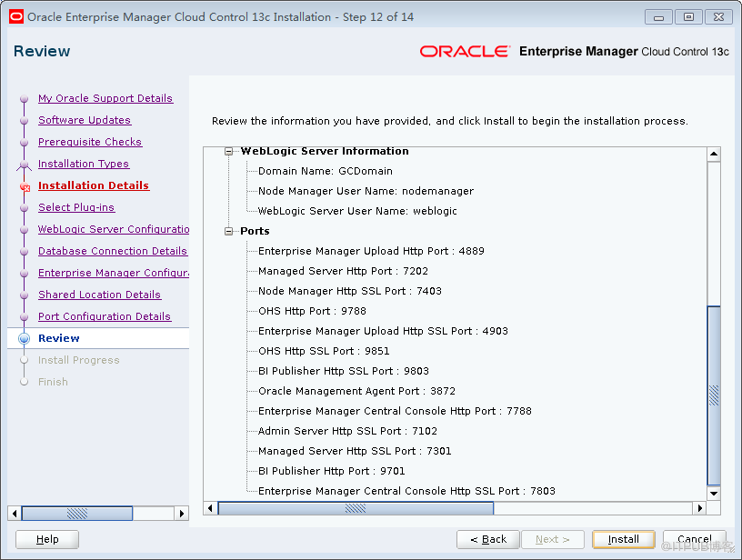The height and width of the screenshot is (560, 742).
Task: Click review panel vertical scroll down arrow
Action: click(x=714, y=494)
